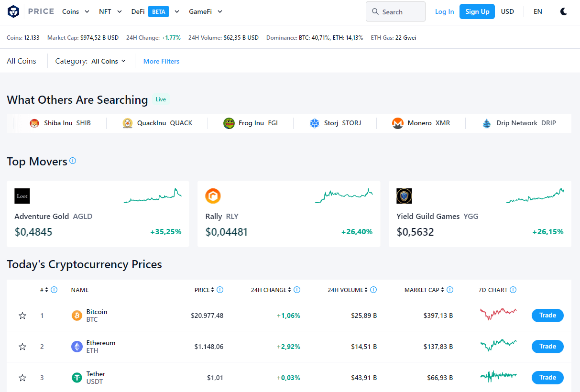Click the 24H Change info icon
Screen dimensions: 580x392
(297, 290)
